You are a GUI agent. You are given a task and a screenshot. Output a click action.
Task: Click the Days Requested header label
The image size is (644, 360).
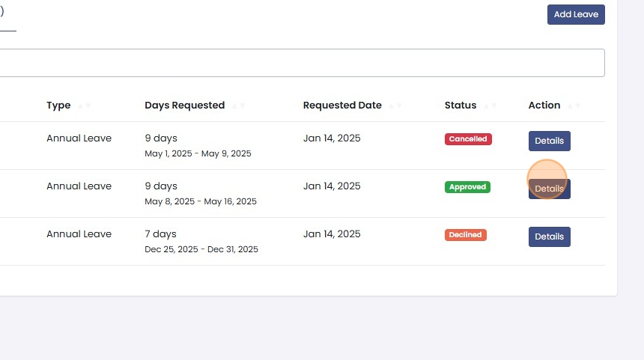pyautogui.click(x=184, y=106)
